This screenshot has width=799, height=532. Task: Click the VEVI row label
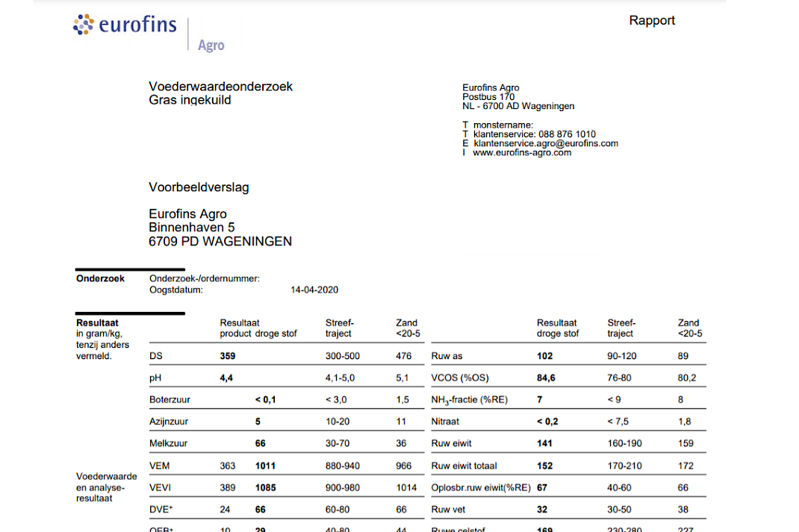point(160,488)
